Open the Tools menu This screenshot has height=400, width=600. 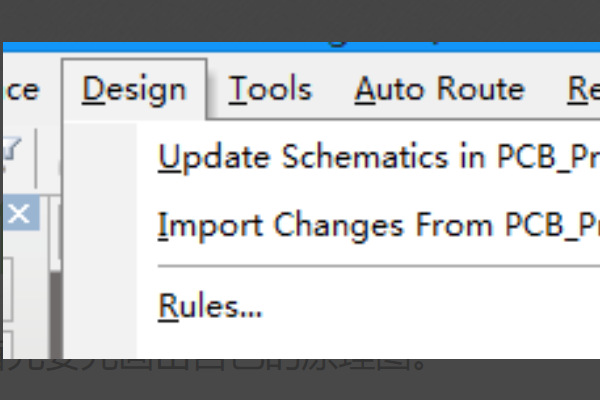click(269, 90)
